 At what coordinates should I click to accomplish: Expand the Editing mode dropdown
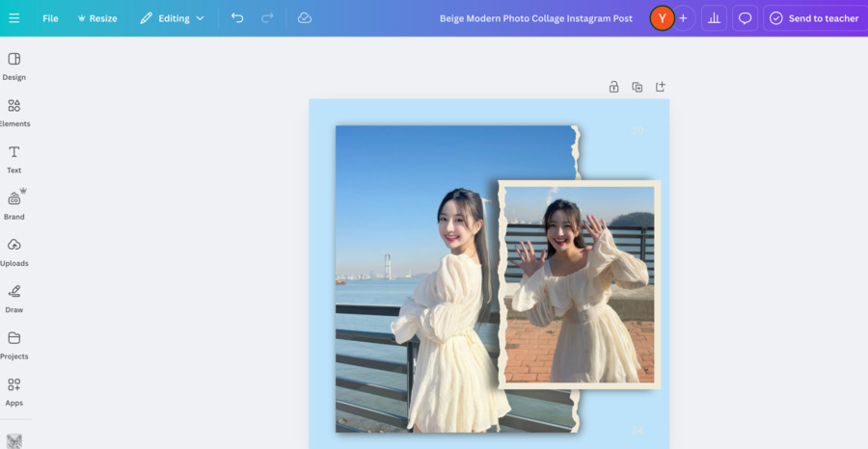click(173, 18)
